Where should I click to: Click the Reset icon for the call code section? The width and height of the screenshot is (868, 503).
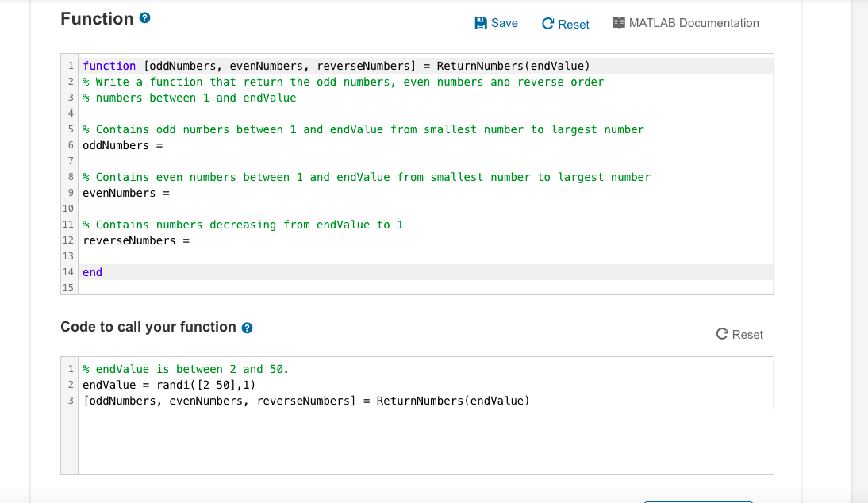(720, 334)
